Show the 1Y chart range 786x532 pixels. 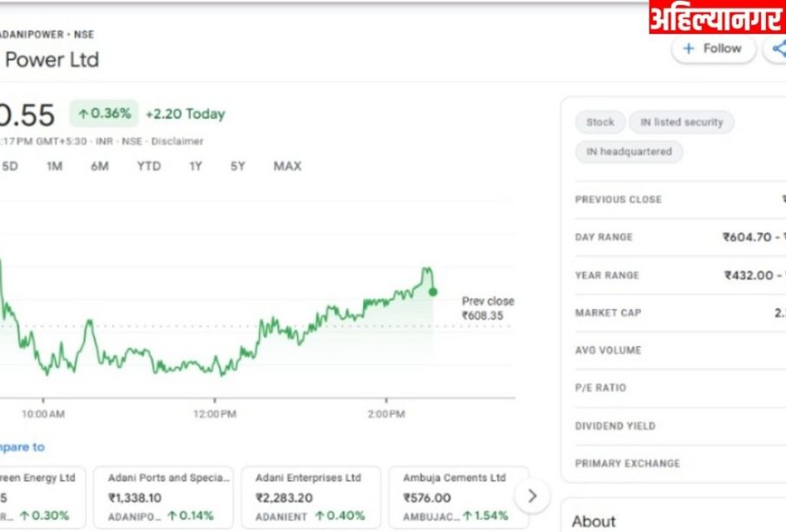pos(196,166)
